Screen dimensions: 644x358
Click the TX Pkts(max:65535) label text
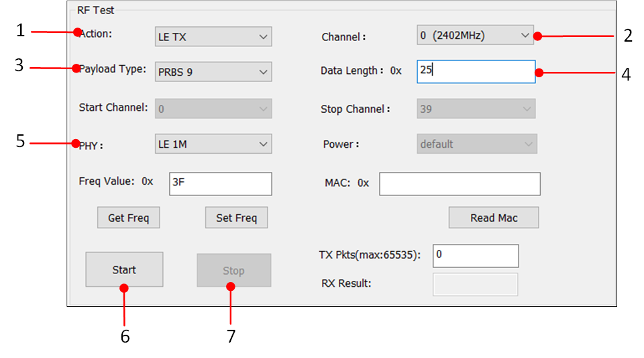pyautogui.click(x=369, y=255)
